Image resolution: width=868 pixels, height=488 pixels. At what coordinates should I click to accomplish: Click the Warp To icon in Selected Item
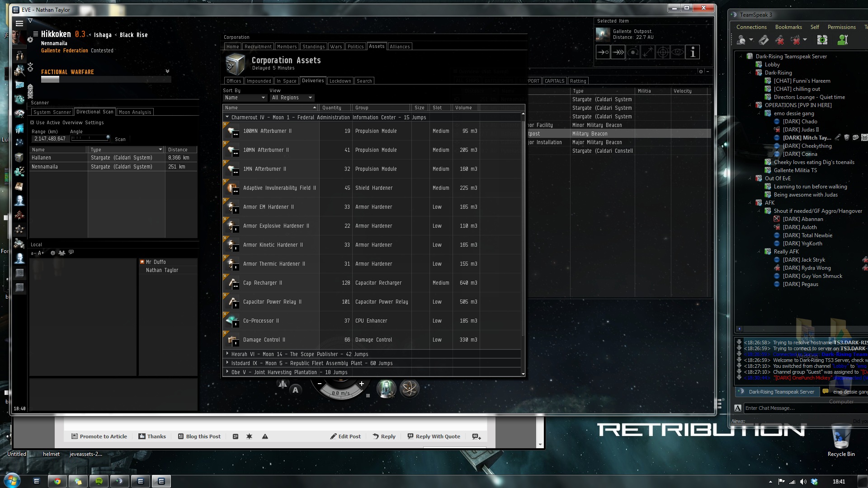618,52
